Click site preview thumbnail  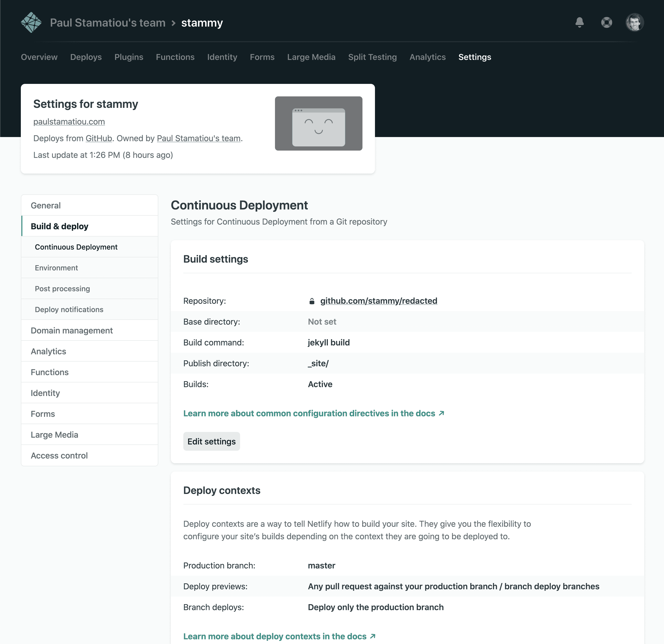point(318,123)
